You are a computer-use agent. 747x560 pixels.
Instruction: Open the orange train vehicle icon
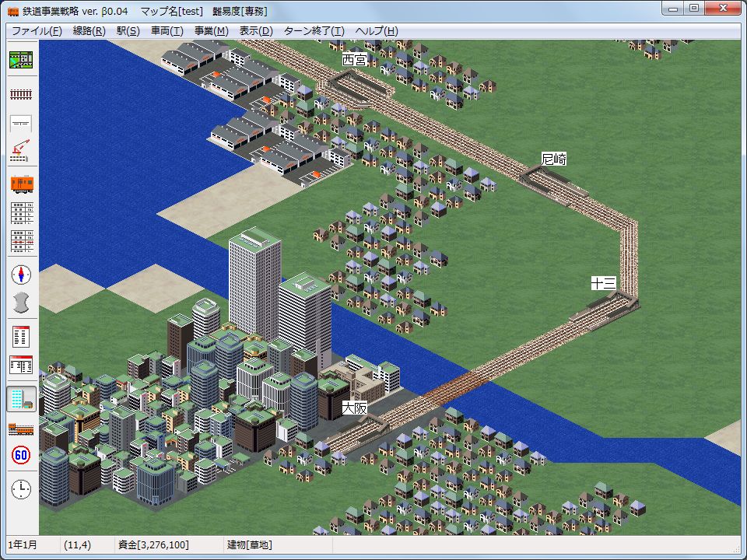21,184
